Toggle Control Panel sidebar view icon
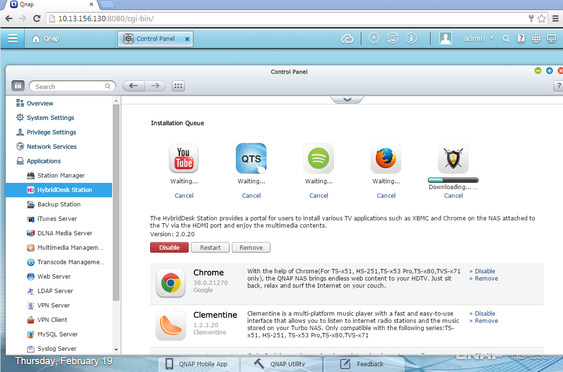563x372 pixels. tap(18, 86)
